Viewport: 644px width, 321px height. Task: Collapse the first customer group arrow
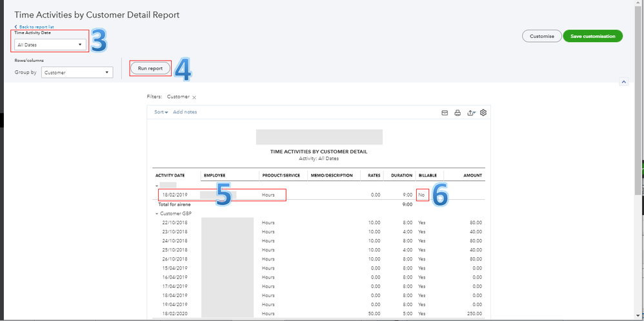click(x=156, y=186)
